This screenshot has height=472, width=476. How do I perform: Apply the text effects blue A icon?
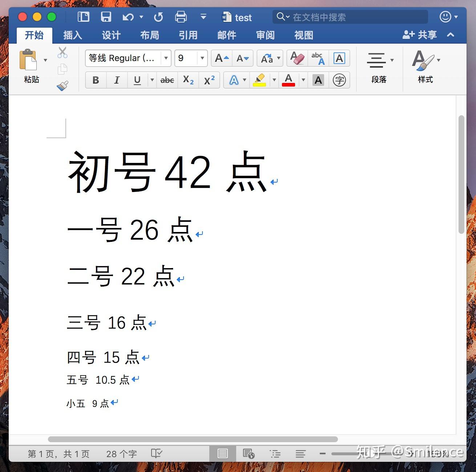234,80
